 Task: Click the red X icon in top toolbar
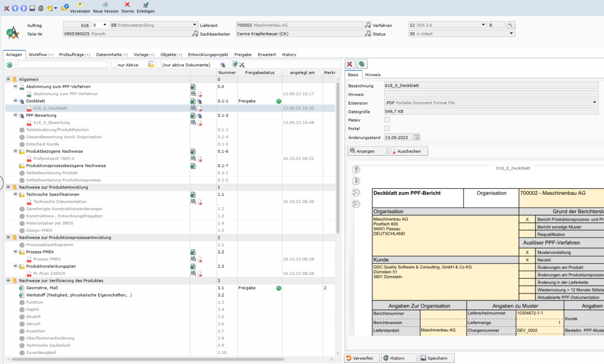pyautogui.click(x=7, y=9)
